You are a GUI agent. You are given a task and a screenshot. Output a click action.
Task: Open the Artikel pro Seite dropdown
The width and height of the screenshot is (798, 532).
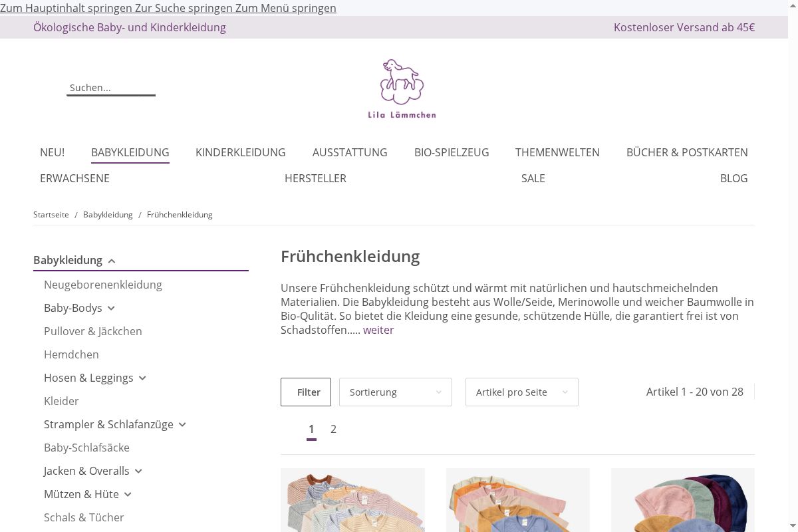pyautogui.click(x=522, y=392)
